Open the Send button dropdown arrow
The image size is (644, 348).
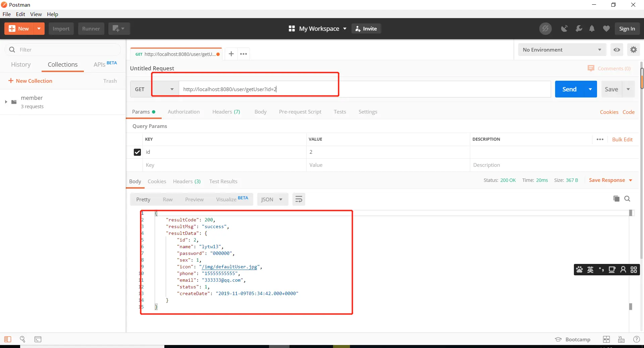(590, 89)
